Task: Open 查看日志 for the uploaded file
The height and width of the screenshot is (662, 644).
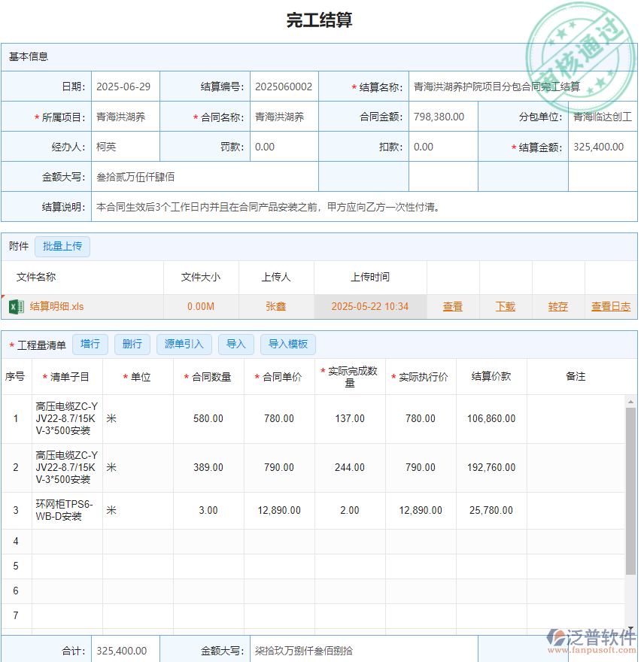Action: tap(610, 306)
